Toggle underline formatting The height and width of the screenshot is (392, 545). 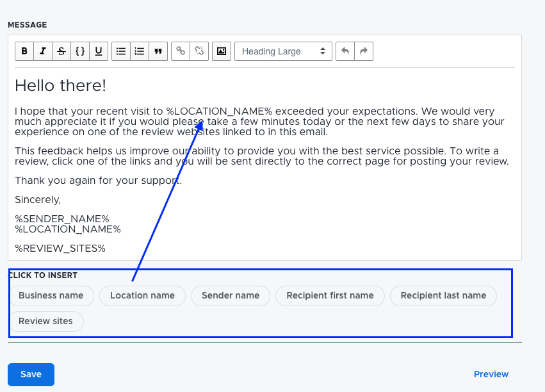[99, 51]
